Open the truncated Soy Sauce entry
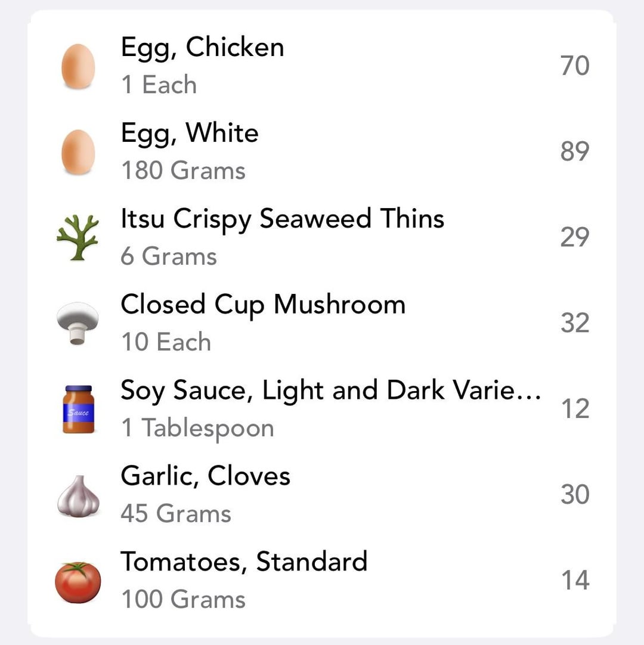 pyautogui.click(x=322, y=409)
